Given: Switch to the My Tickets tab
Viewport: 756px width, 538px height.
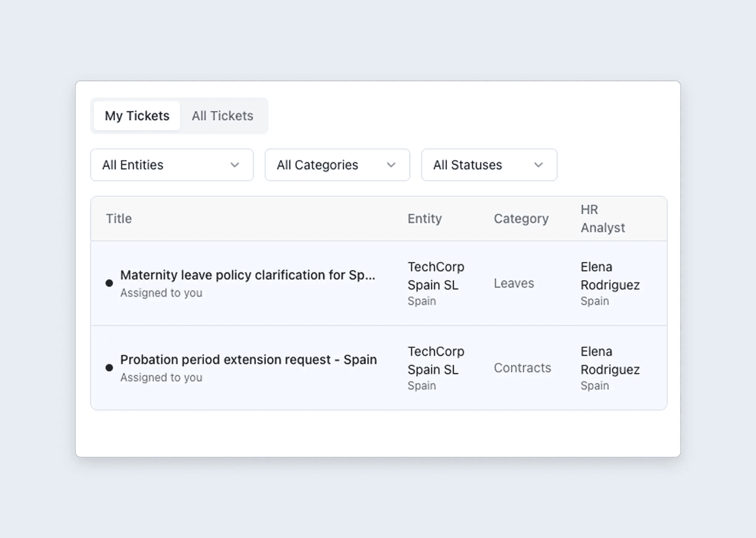Looking at the screenshot, I should click(137, 116).
